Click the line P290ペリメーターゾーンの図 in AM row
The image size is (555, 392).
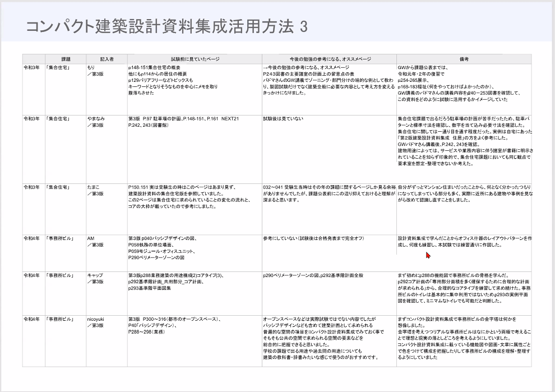156,257
